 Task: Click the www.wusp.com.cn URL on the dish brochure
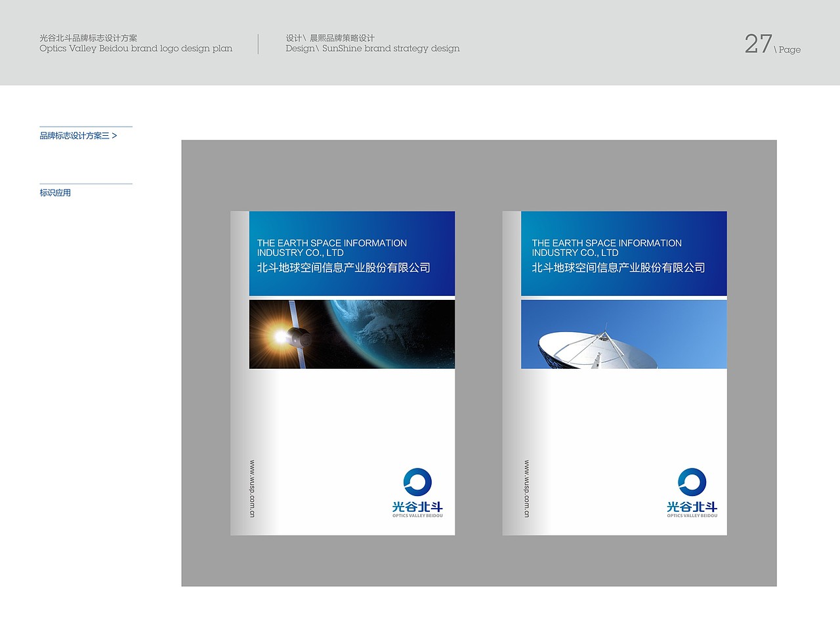pos(526,489)
